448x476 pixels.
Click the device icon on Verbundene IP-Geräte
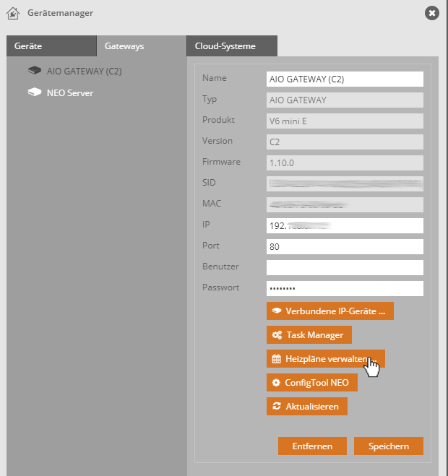coord(276,311)
